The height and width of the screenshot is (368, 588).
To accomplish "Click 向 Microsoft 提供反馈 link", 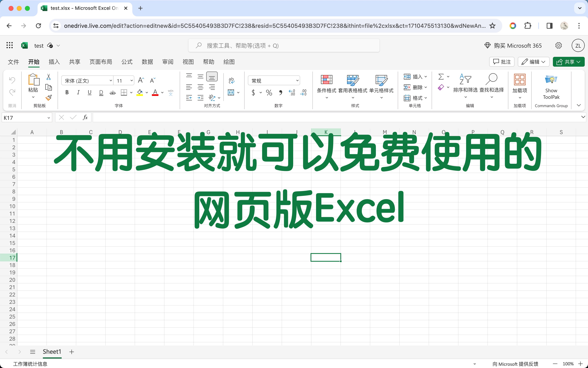I will point(515,364).
